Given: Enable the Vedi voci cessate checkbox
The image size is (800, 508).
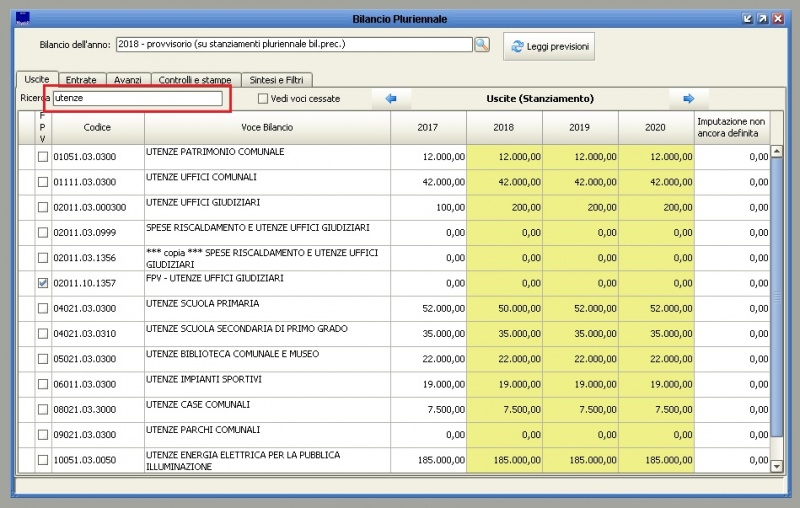Looking at the screenshot, I should (263, 99).
